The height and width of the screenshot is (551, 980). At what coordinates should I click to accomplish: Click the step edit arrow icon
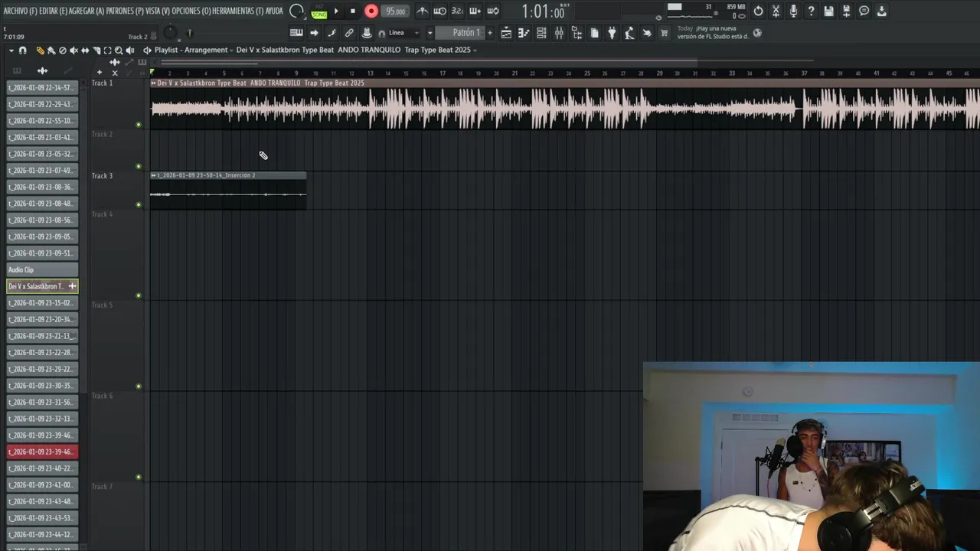tap(314, 33)
